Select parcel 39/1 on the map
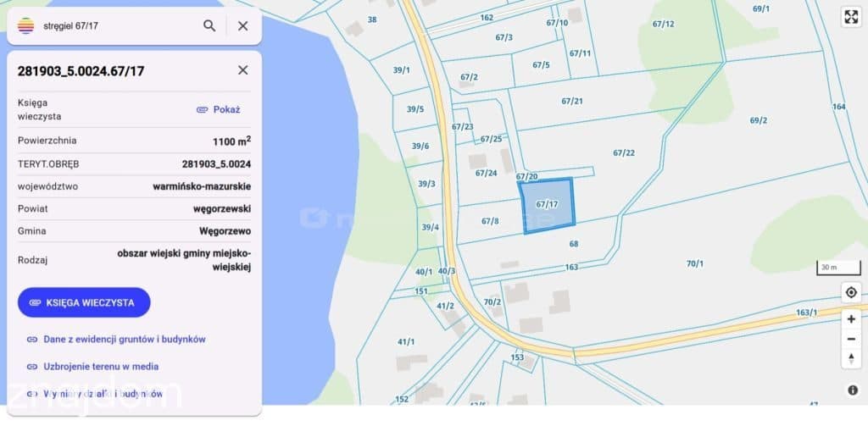 click(x=401, y=70)
